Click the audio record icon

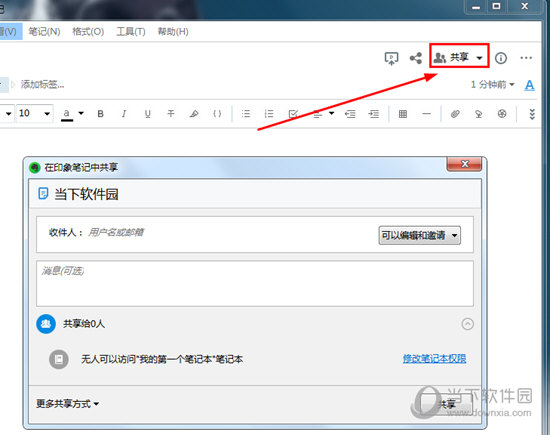(x=478, y=114)
